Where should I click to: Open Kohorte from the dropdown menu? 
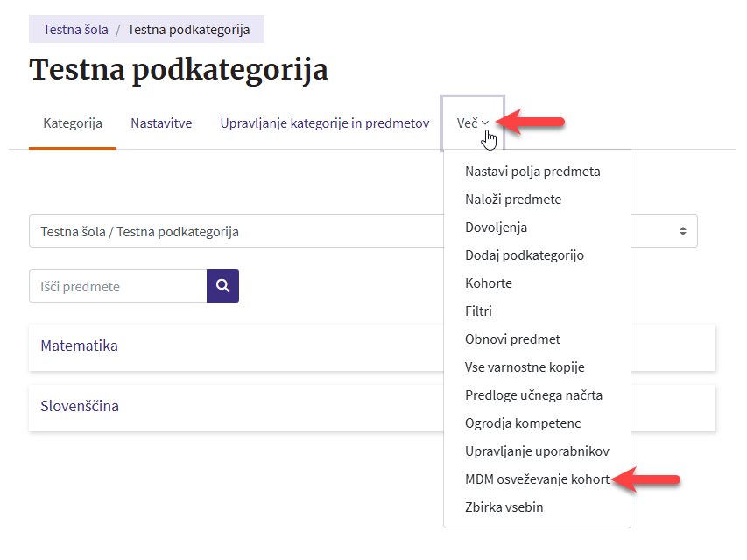click(x=489, y=283)
